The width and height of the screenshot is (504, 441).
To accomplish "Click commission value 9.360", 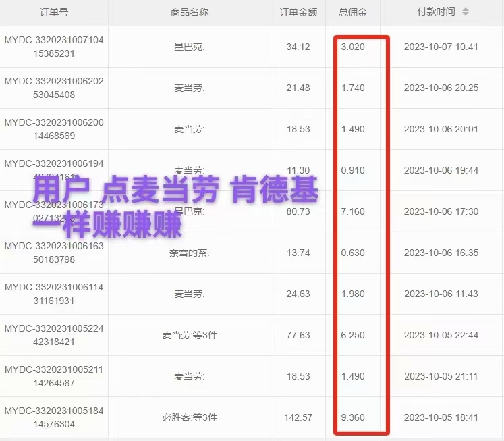I will [353, 417].
